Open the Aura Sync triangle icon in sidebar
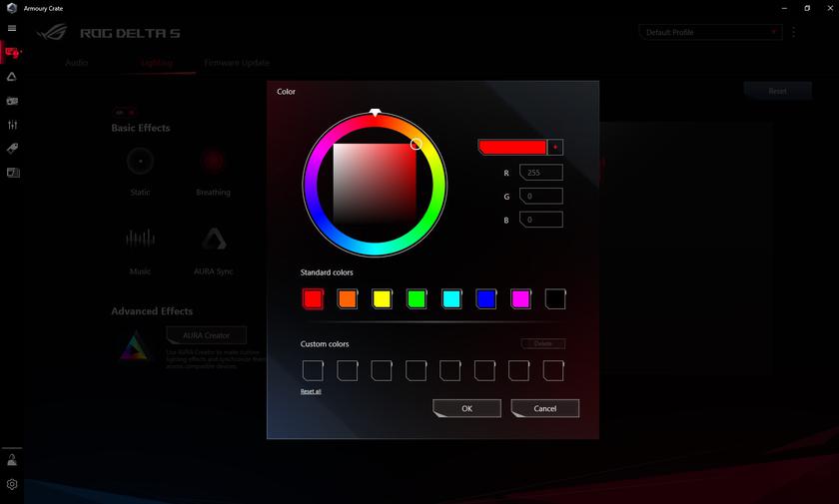The height and width of the screenshot is (504, 839). click(12, 77)
